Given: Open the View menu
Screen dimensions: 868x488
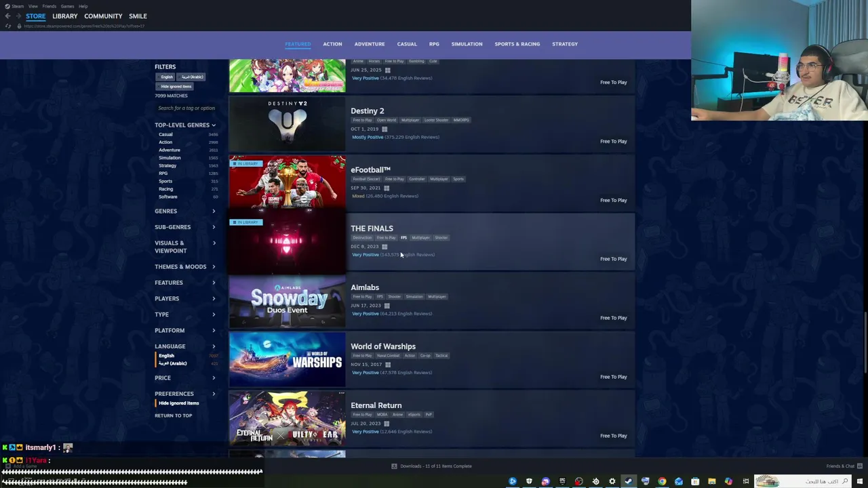Looking at the screenshot, I should (33, 6).
